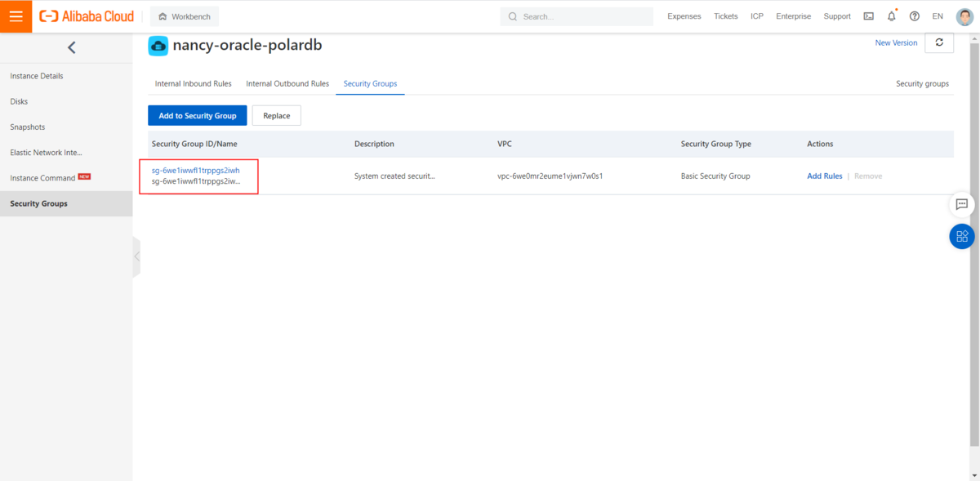Open the Tickets menu
This screenshot has height=481, width=980.
725,16
